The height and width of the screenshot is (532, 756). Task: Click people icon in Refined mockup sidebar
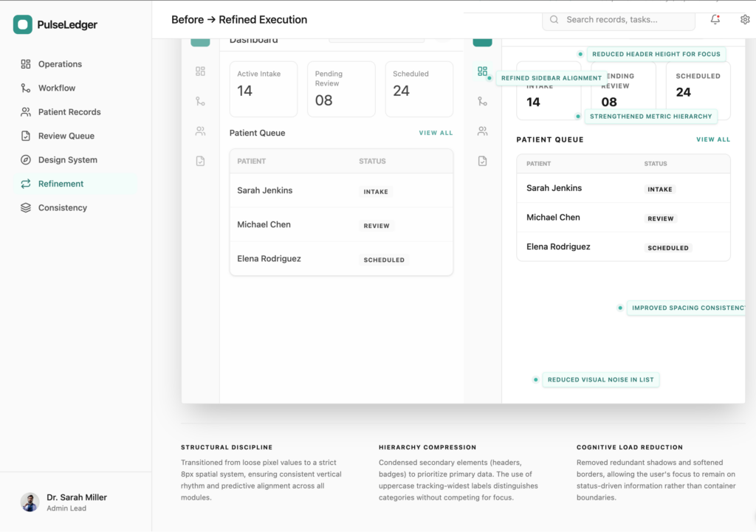[x=483, y=131]
